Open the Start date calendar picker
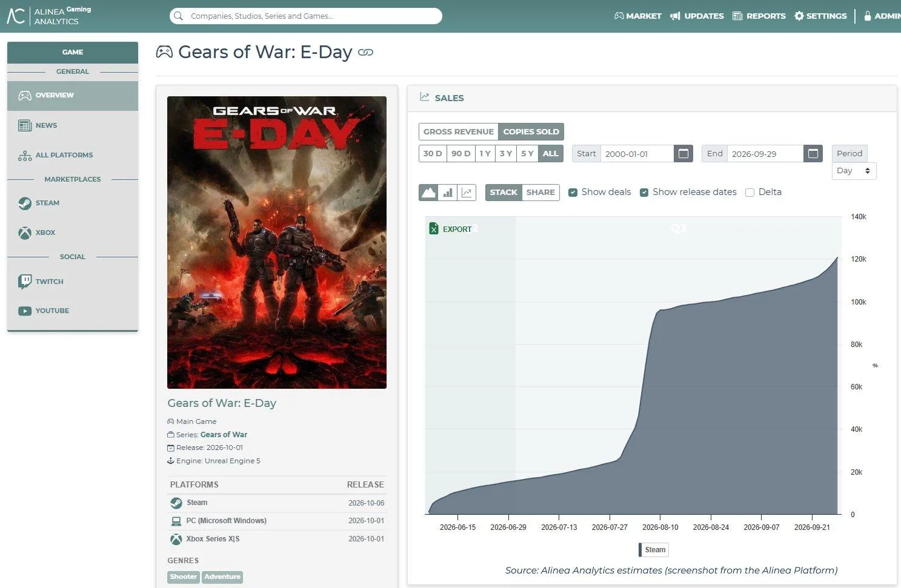The width and height of the screenshot is (901, 588). (683, 153)
